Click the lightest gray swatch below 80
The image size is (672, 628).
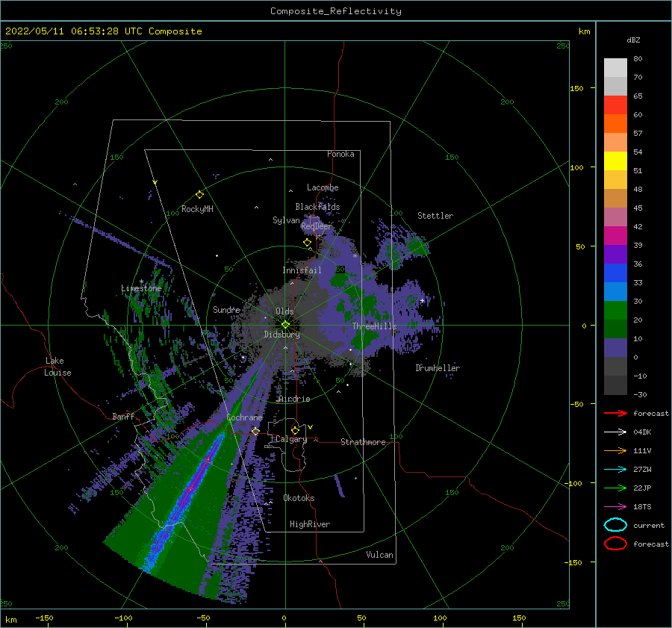point(615,68)
